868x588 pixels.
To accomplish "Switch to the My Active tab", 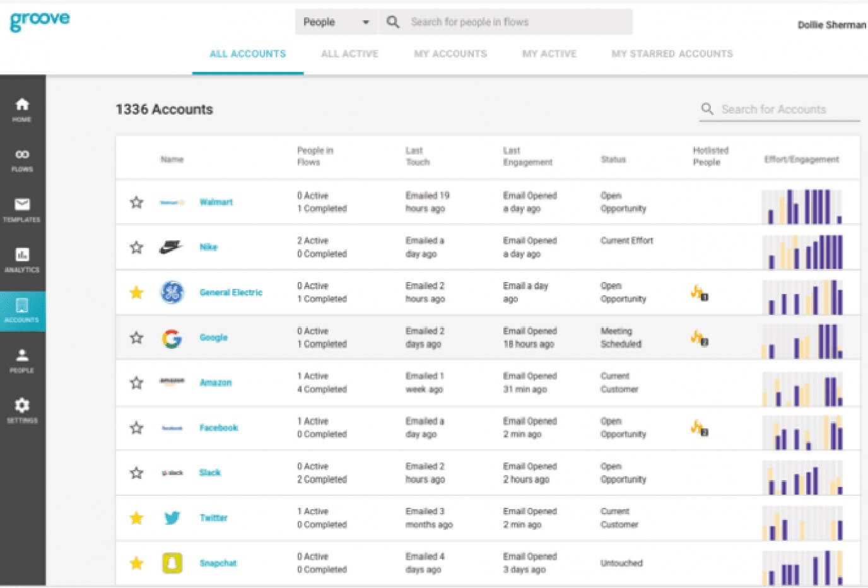I will click(549, 54).
